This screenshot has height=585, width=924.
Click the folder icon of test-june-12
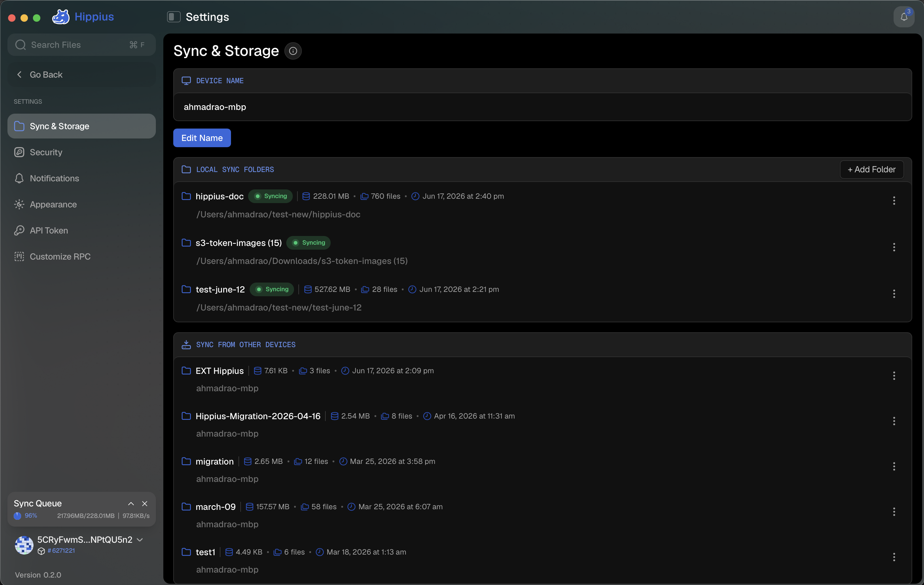186,289
